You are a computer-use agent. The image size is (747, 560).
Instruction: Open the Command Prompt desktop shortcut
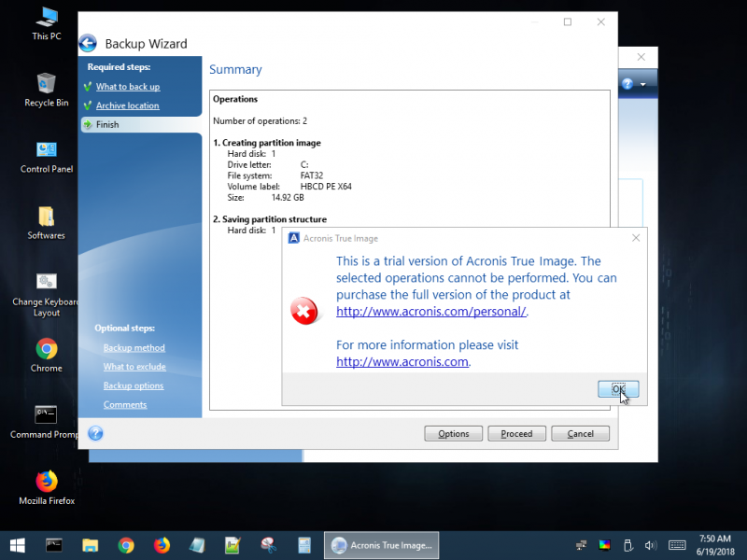click(46, 416)
